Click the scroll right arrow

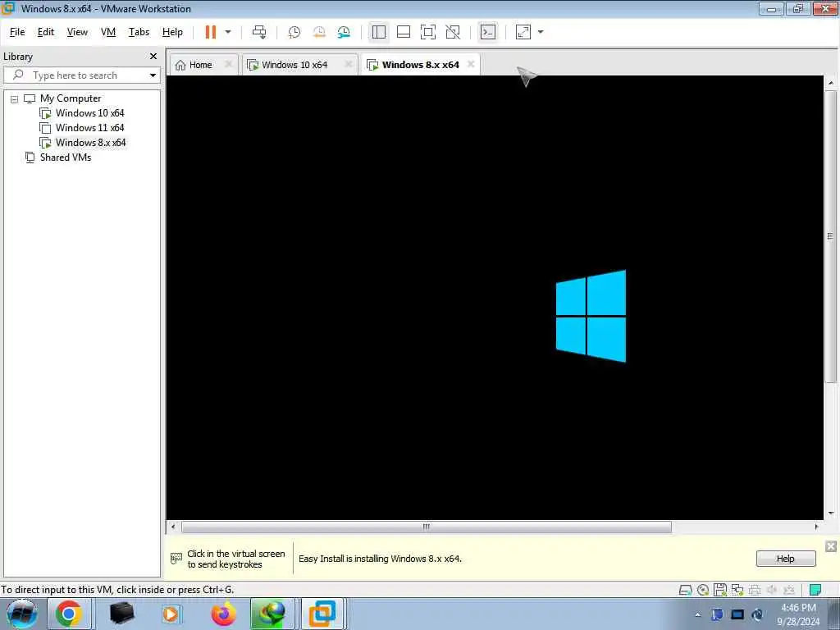click(x=816, y=527)
